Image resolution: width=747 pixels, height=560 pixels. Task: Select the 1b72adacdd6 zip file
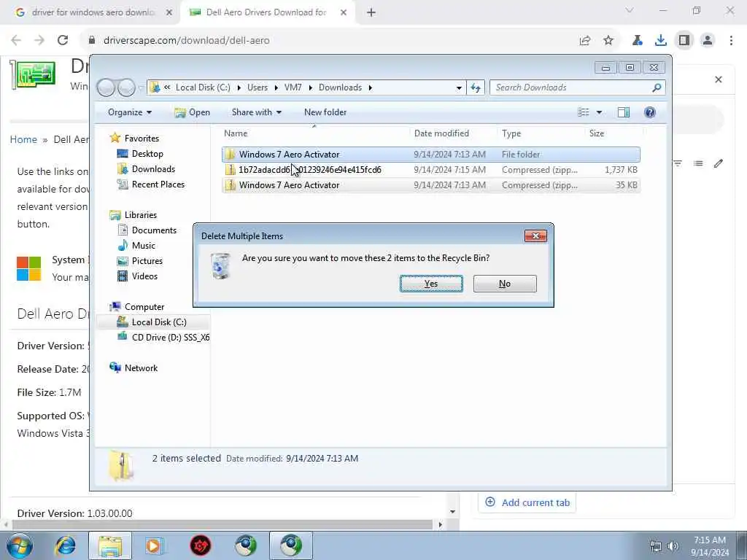[430, 169]
